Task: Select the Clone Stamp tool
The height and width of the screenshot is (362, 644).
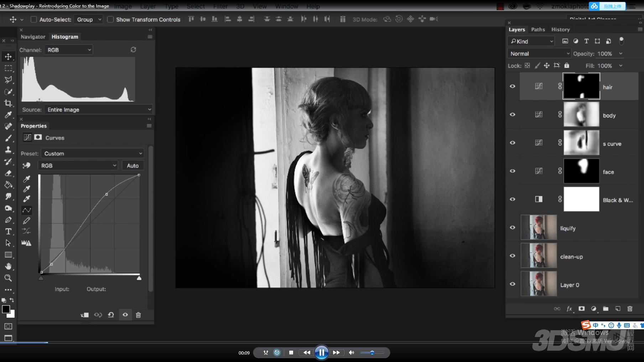Action: click(8, 149)
